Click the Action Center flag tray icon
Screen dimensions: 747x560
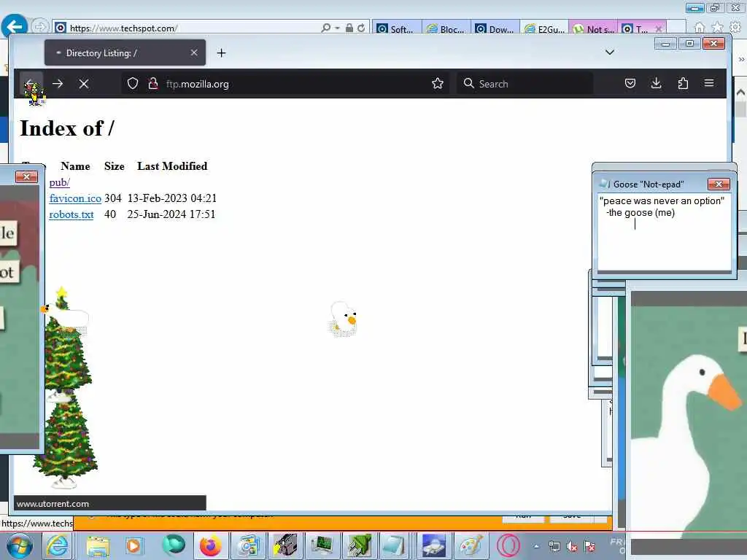[589, 547]
